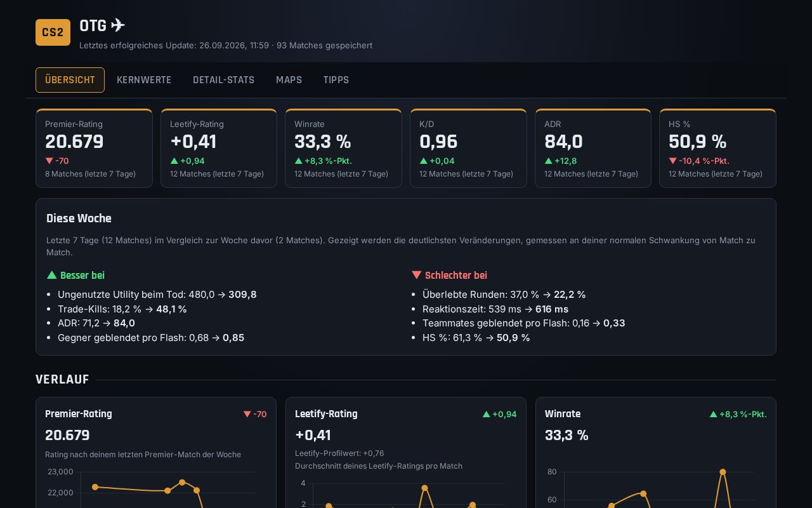Click the "ADR: 71,2 → 84,0" list entry

[96, 323]
